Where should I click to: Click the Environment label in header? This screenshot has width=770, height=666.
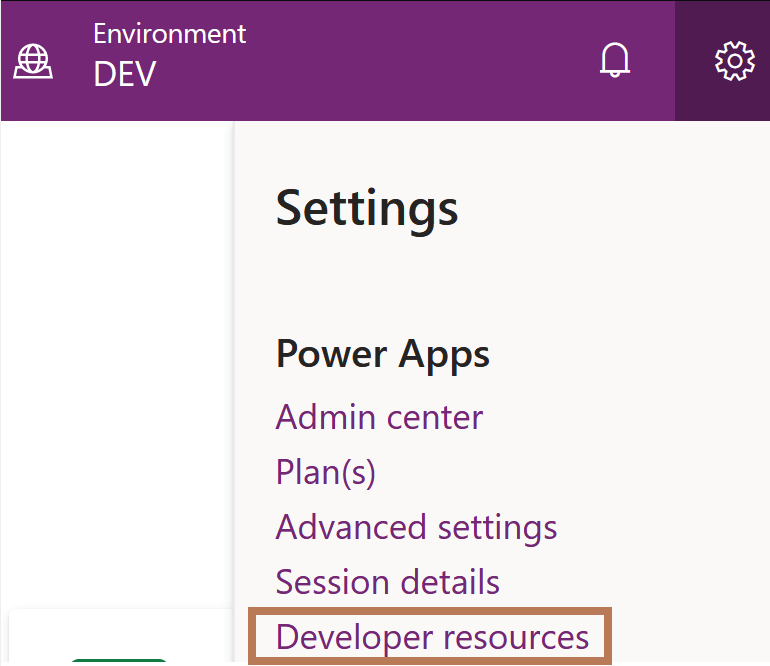[169, 34]
